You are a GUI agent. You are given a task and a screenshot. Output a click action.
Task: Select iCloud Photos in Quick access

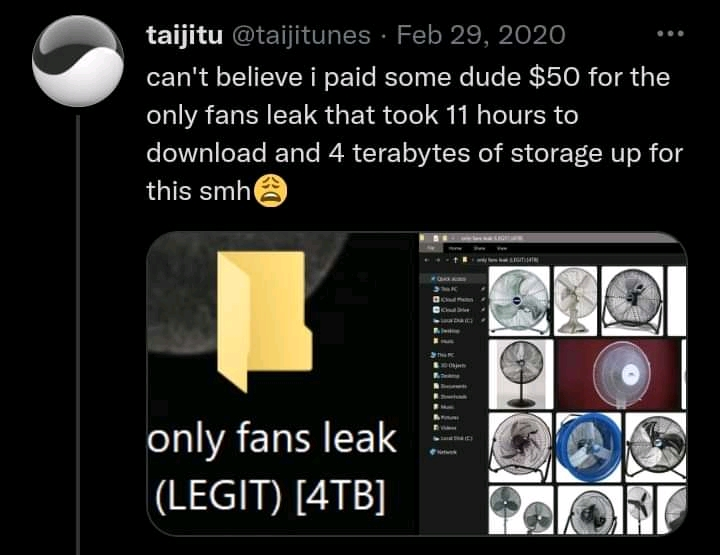click(x=454, y=299)
